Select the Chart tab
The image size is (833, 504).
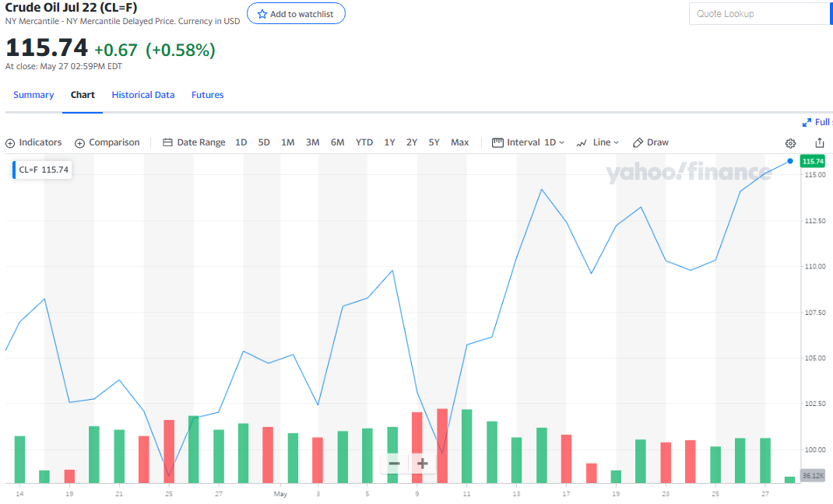[83, 95]
